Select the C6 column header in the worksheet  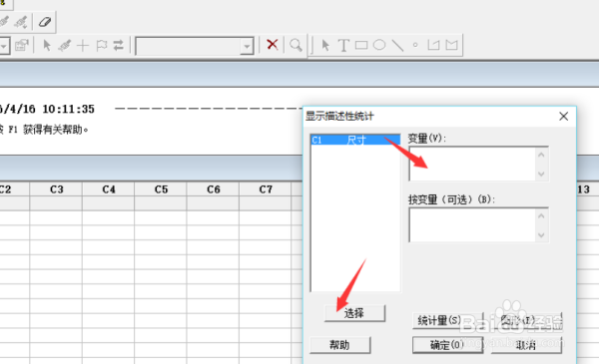pos(214,189)
